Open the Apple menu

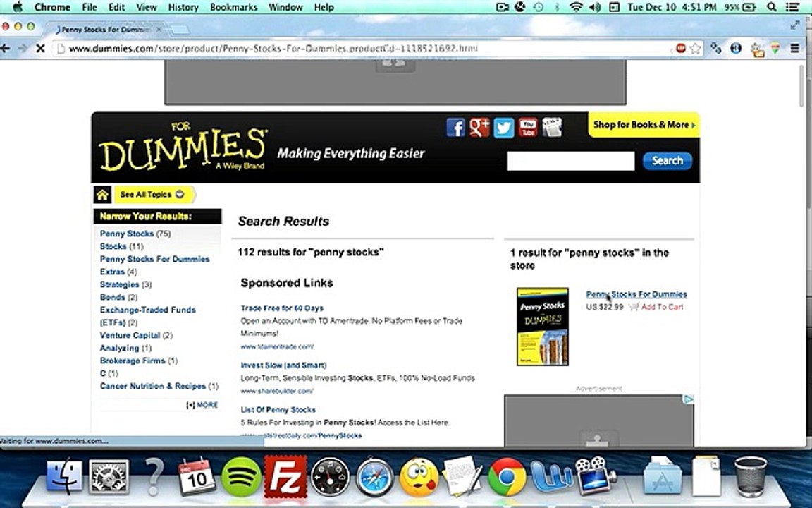(x=18, y=7)
